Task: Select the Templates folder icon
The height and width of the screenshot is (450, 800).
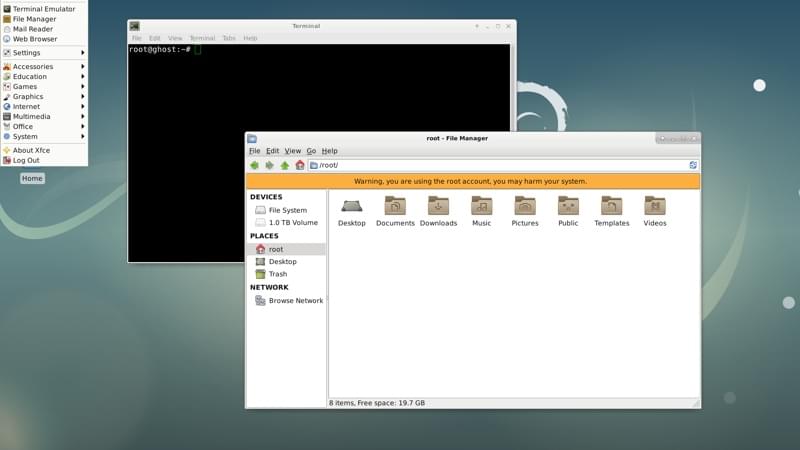Action: [612, 212]
